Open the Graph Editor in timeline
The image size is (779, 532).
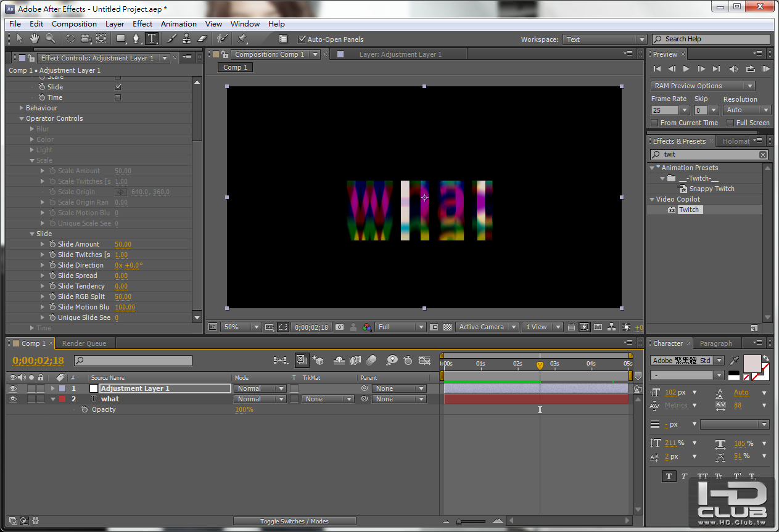click(x=425, y=360)
